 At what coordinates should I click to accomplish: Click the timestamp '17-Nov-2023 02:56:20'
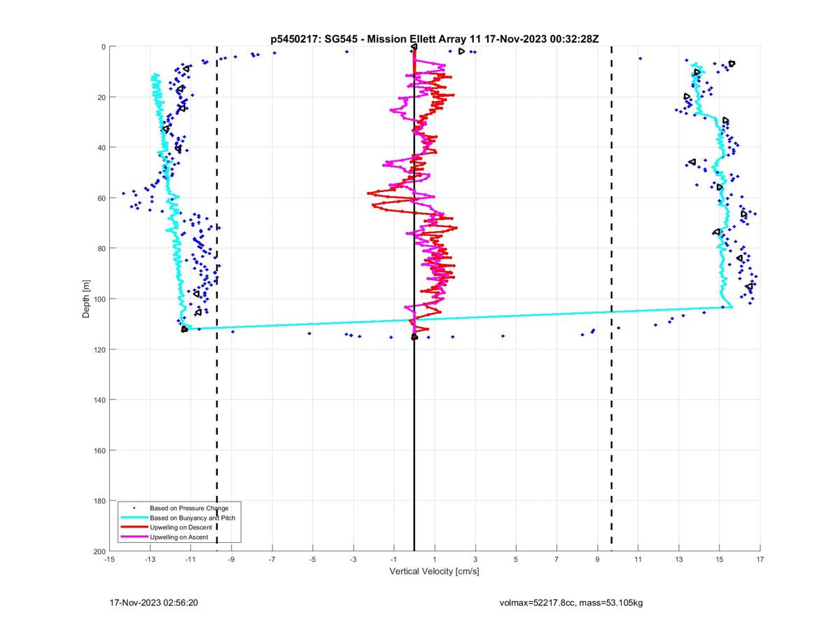tap(154, 602)
